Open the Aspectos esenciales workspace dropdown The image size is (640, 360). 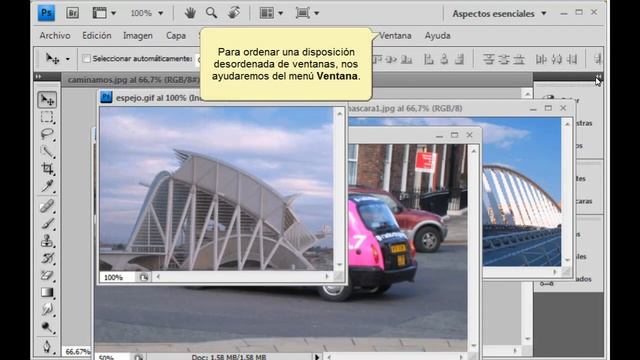pos(499,13)
